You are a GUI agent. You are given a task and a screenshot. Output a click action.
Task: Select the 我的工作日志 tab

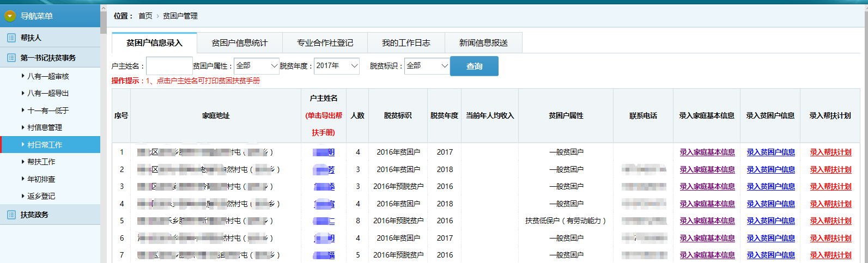coord(405,43)
